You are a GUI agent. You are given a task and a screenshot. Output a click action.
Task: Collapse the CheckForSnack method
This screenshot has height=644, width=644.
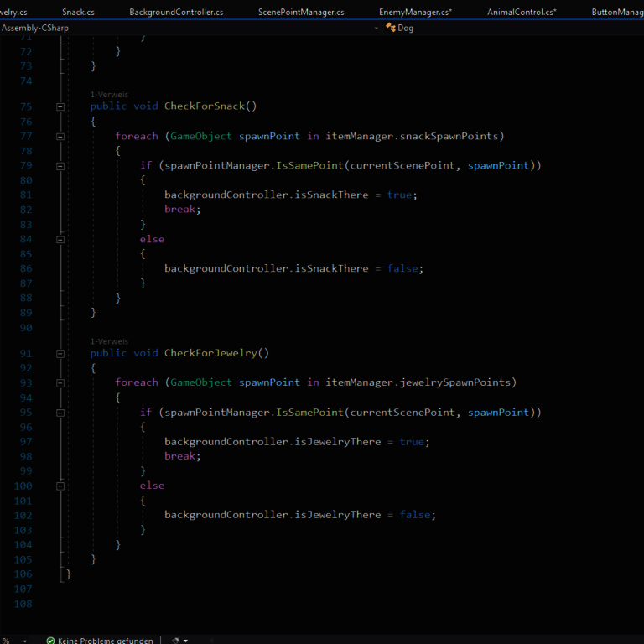[60, 106]
